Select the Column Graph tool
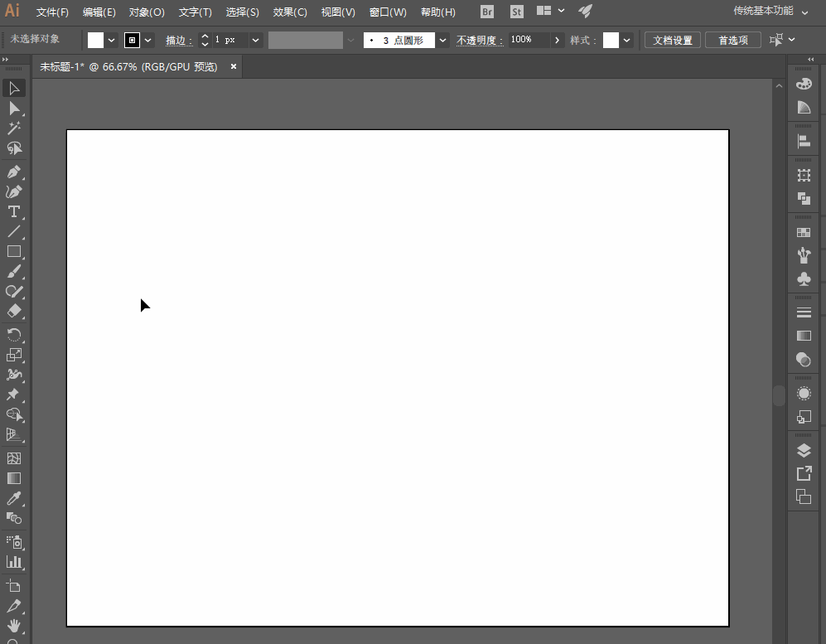 pyautogui.click(x=14, y=562)
